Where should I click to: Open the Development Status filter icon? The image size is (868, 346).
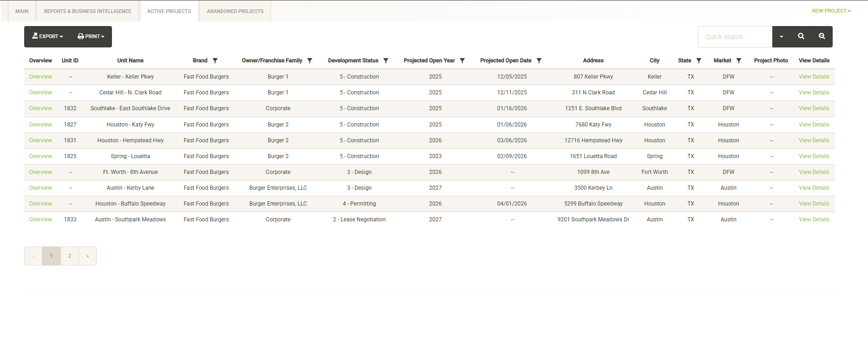[x=386, y=61]
